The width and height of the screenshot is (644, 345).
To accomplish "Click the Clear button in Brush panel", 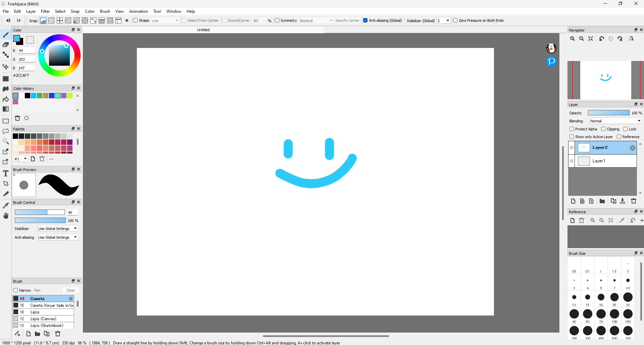I will click(x=70, y=290).
